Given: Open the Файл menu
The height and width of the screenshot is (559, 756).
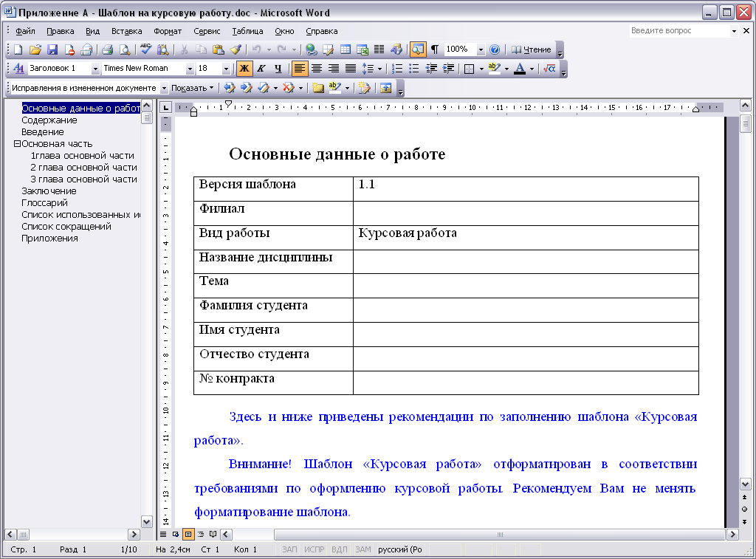Looking at the screenshot, I should tap(25, 31).
